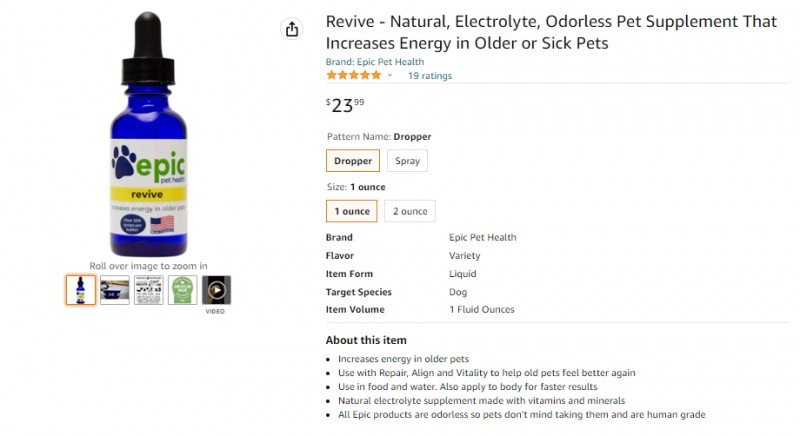
Task: Select the Dropper pattern option
Action: [353, 160]
